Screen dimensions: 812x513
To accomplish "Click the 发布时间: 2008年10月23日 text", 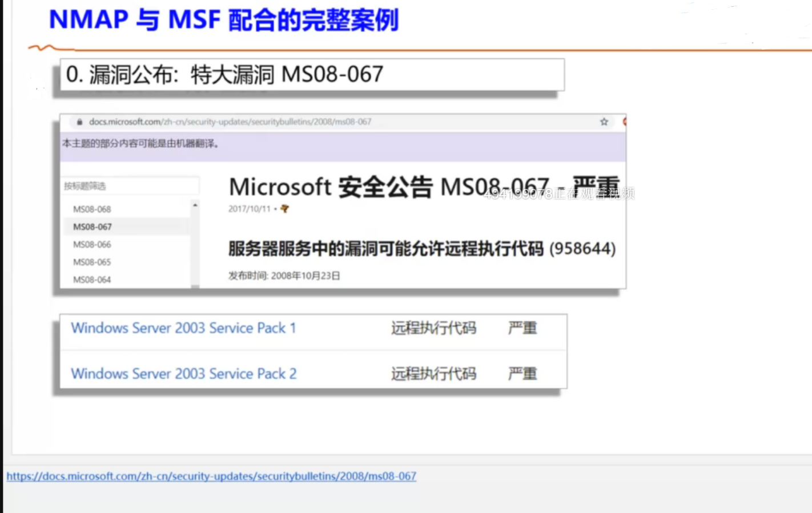I will point(284,276).
